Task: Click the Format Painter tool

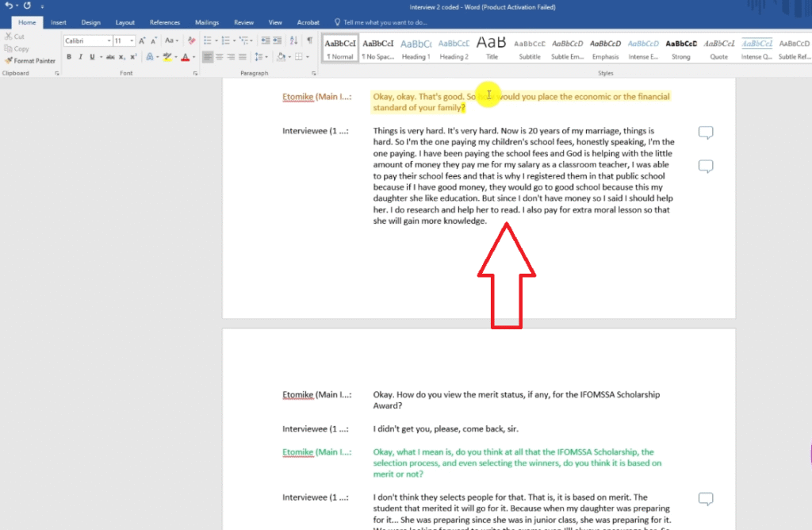Action: [30, 60]
